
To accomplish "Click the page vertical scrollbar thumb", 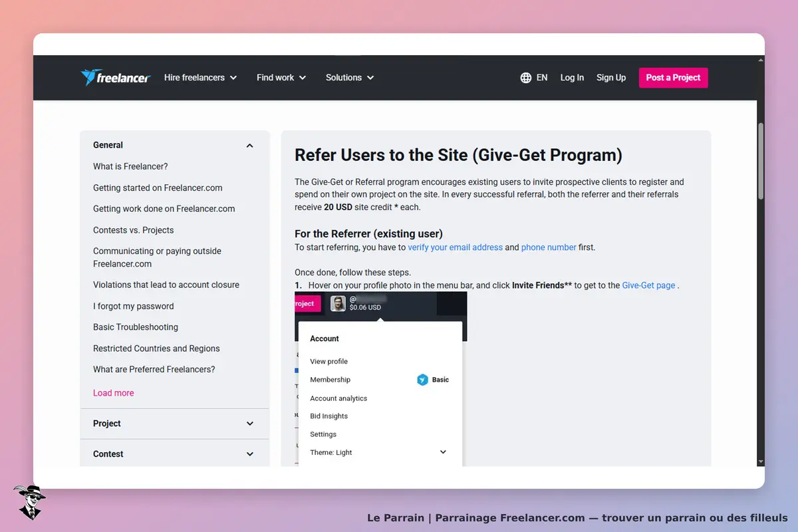I will (761, 161).
